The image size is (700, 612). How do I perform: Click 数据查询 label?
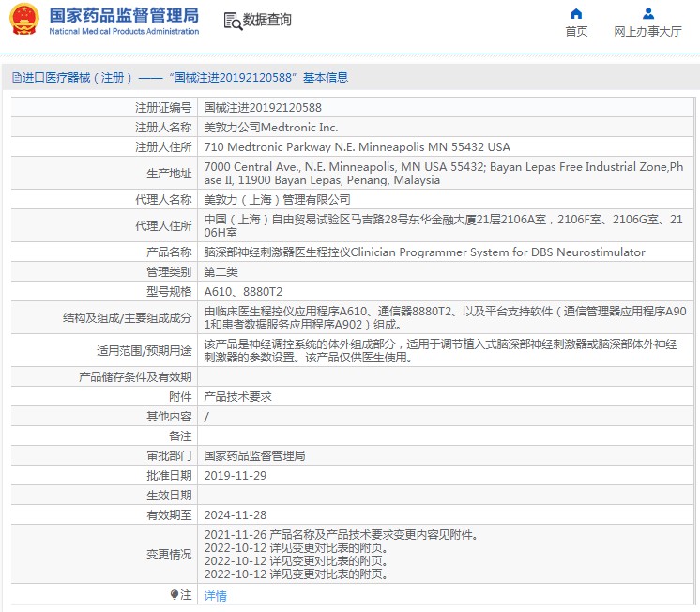pos(267,20)
